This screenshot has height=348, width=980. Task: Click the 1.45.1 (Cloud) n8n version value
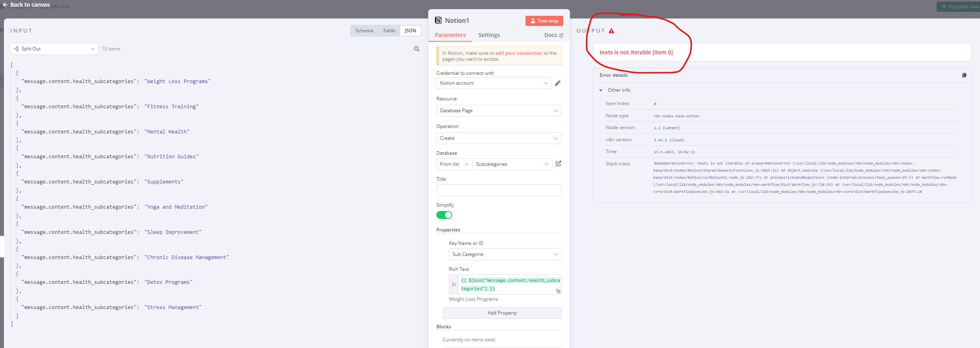669,140
